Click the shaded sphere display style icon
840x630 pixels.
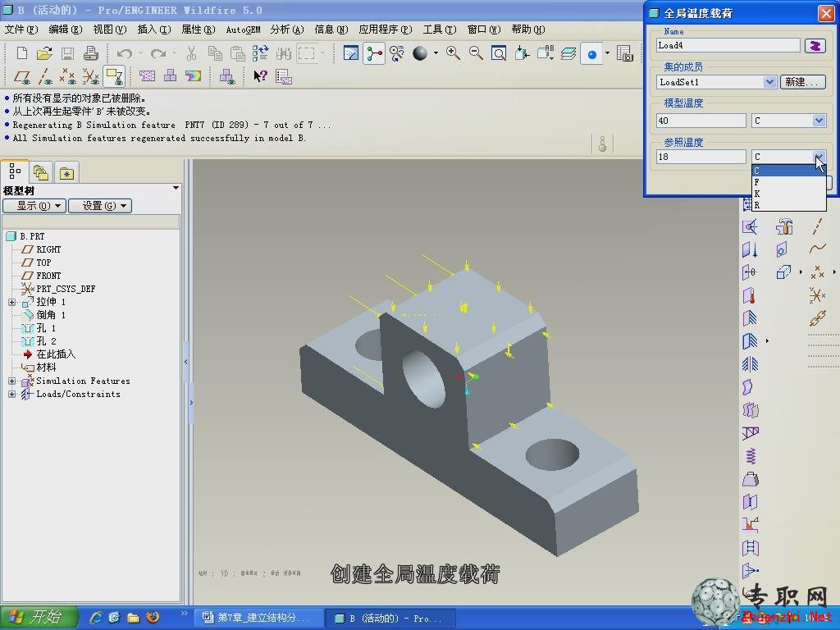click(420, 53)
